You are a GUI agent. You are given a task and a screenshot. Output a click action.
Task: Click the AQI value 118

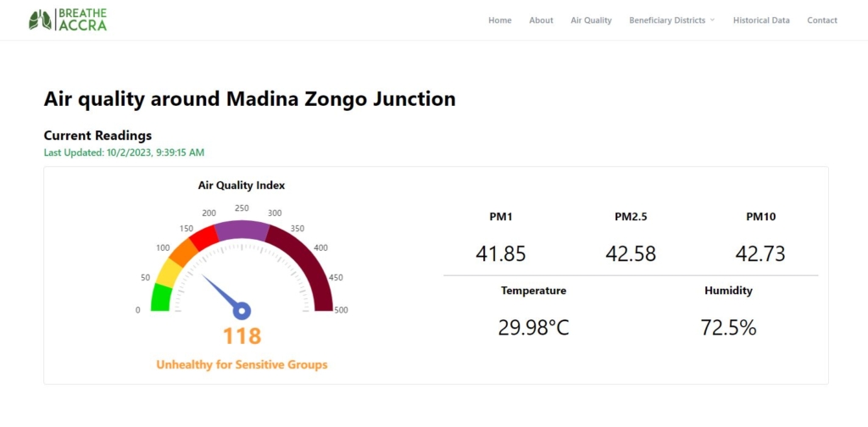(x=242, y=336)
